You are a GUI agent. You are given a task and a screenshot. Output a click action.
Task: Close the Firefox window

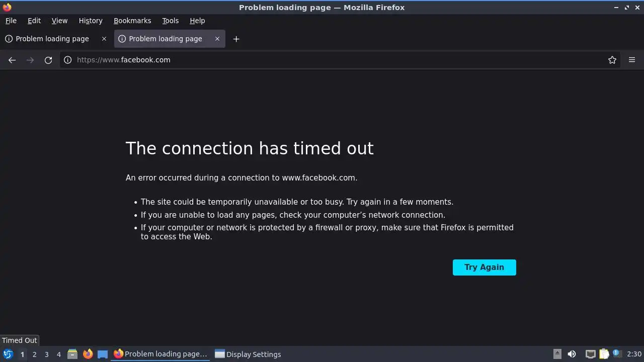pos(637,8)
